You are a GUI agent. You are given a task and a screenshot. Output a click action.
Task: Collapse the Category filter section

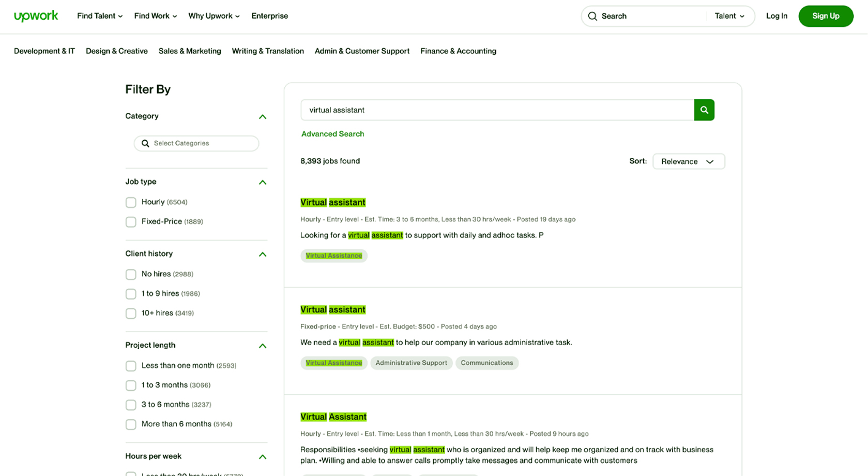[x=262, y=117]
